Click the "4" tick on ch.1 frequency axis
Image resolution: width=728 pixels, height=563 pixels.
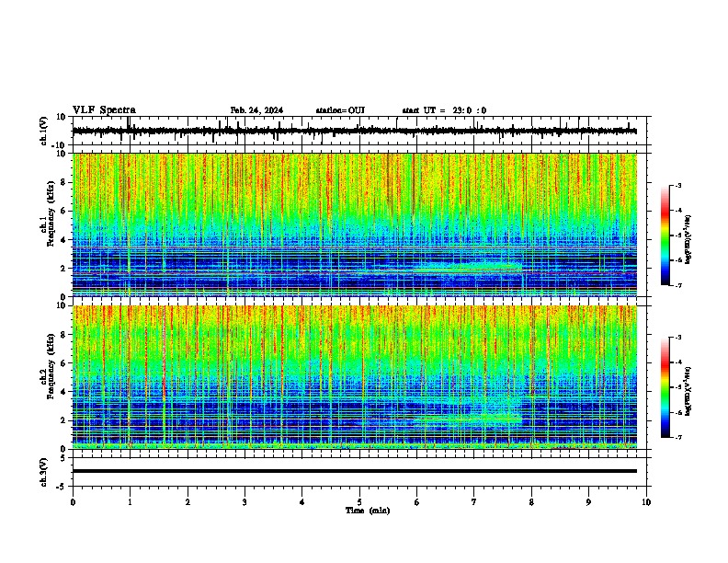(63, 240)
